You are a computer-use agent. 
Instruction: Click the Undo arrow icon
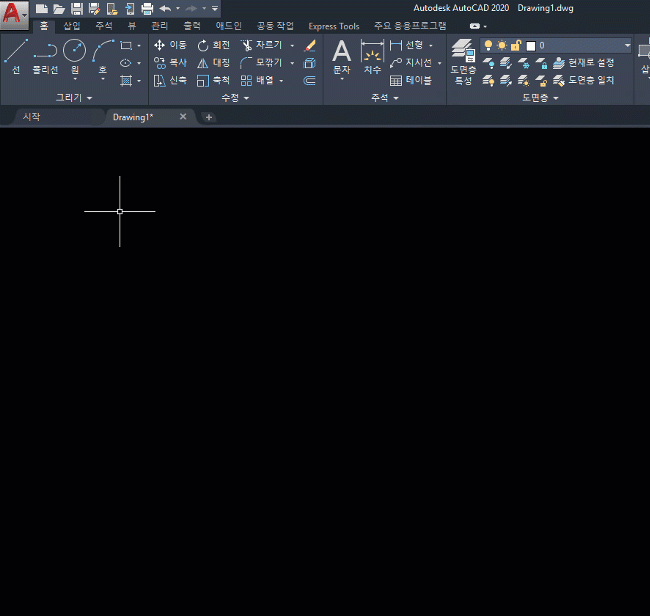click(x=165, y=8)
